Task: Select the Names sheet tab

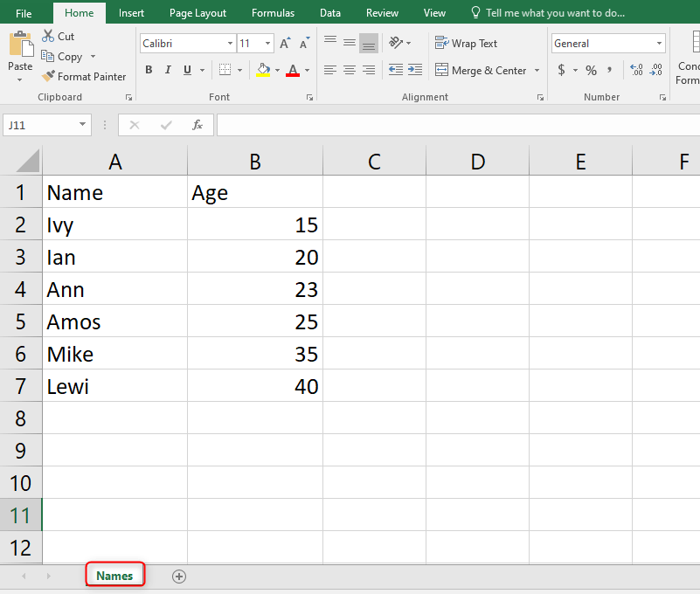Action: coord(114,576)
